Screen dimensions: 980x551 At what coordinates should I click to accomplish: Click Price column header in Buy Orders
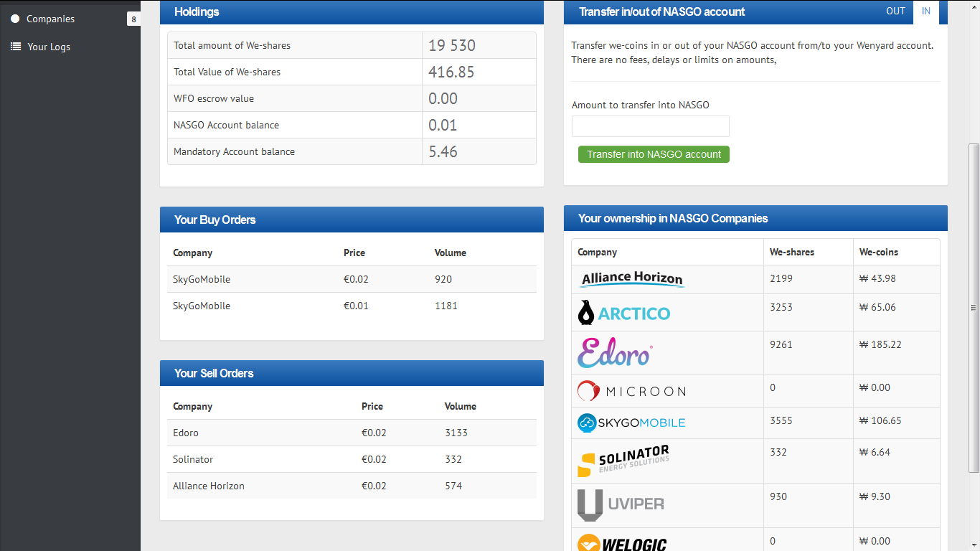[354, 253]
